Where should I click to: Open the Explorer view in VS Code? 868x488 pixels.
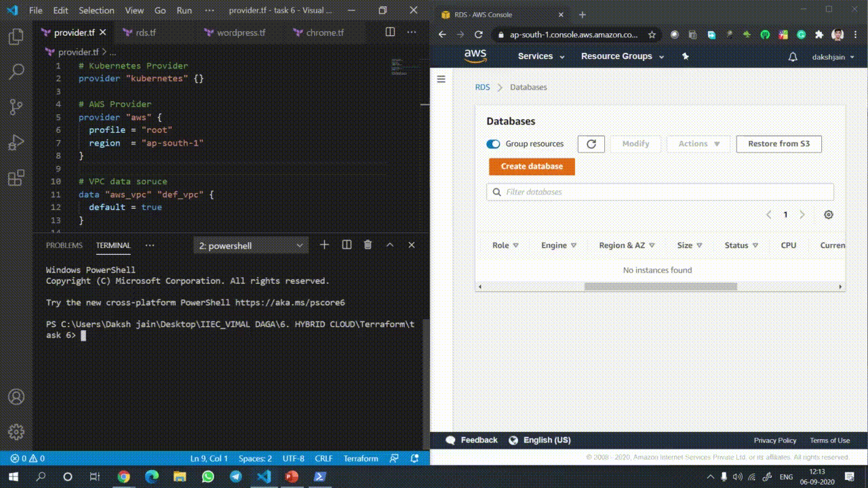(16, 37)
